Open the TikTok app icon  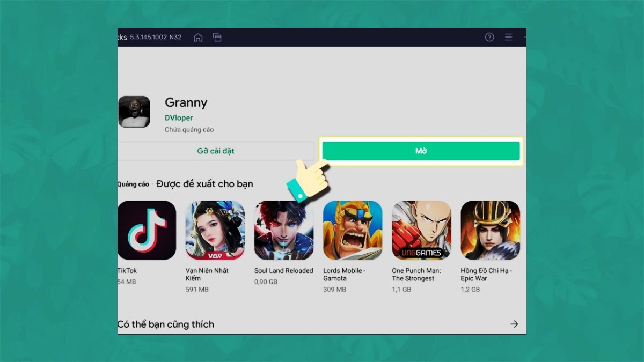pyautogui.click(x=147, y=230)
